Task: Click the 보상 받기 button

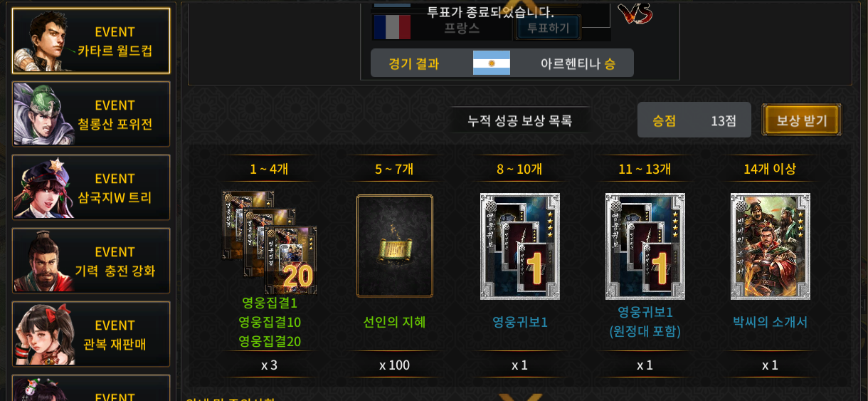Action: (x=802, y=120)
